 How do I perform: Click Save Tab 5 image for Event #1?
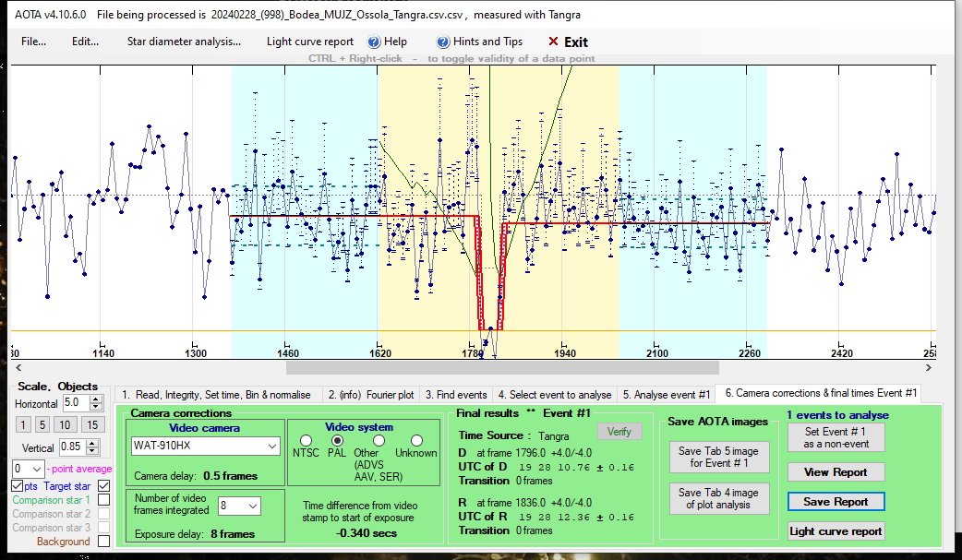[x=719, y=457]
